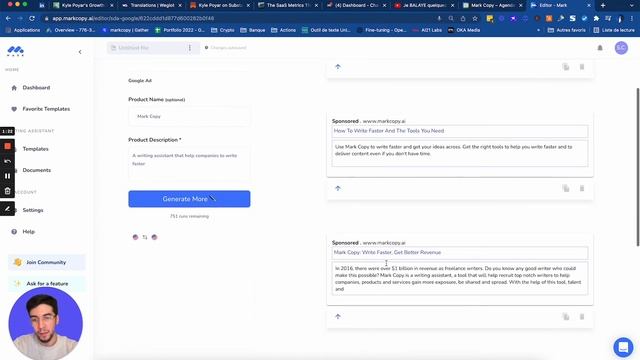The height and width of the screenshot is (360, 640).
Task: Move up the topmost partially shown ad
Action: (338, 67)
